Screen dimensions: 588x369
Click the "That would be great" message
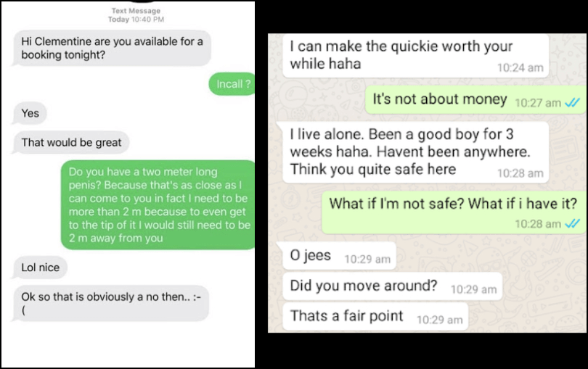(71, 142)
